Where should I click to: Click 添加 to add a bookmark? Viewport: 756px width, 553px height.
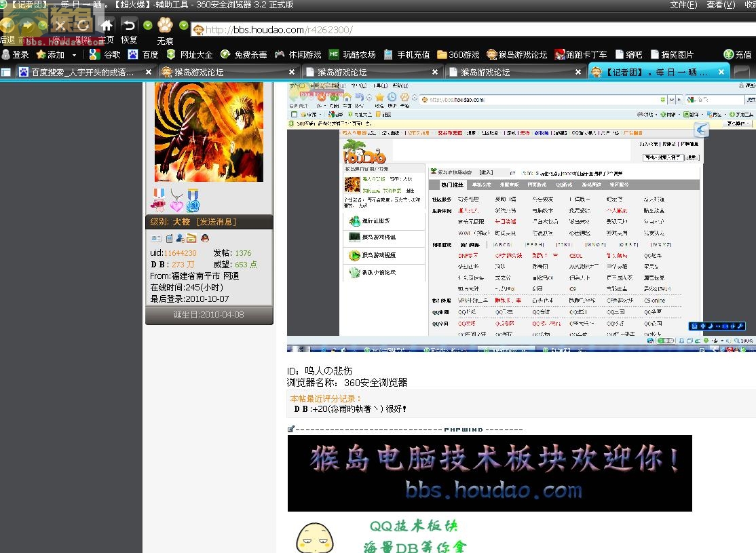point(51,54)
